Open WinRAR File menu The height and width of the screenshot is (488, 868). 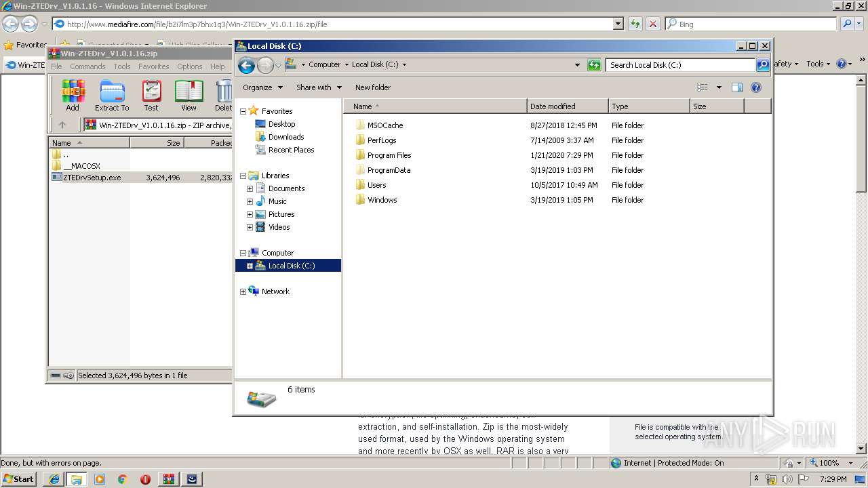tap(56, 66)
